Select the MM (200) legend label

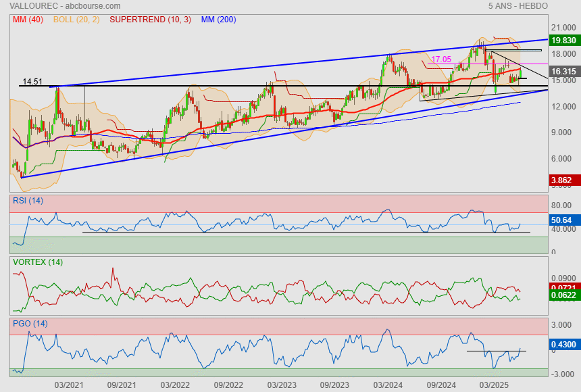pyautogui.click(x=219, y=20)
